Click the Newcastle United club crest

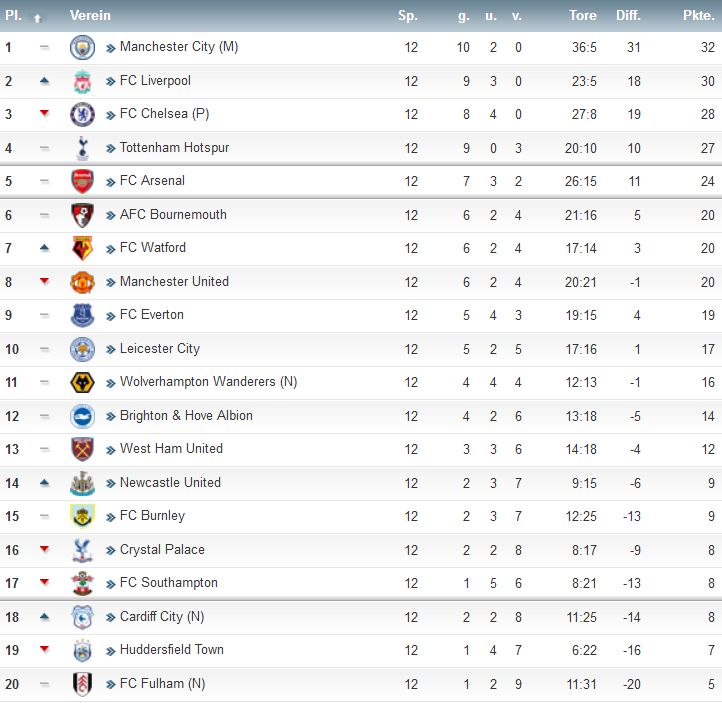click(x=82, y=483)
